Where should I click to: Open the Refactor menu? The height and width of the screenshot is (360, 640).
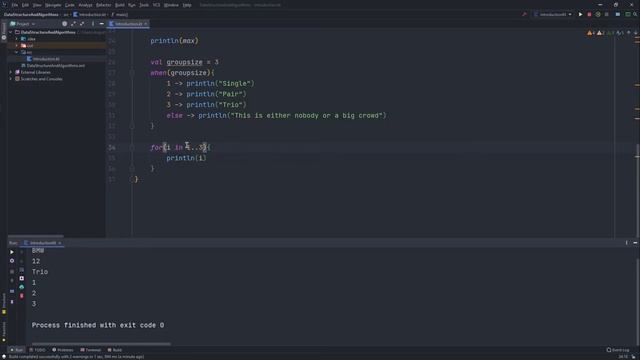coord(103,5)
